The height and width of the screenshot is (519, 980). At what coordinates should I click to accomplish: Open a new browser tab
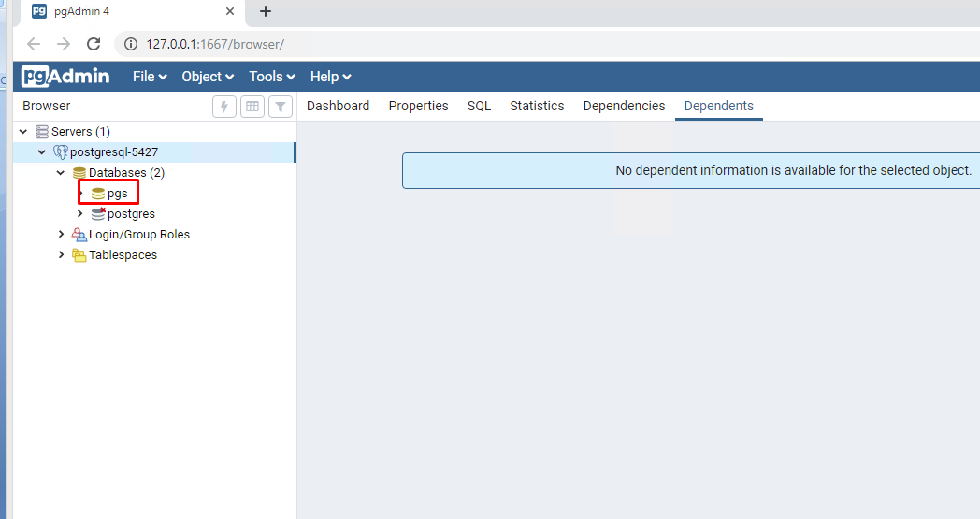pyautogui.click(x=266, y=12)
